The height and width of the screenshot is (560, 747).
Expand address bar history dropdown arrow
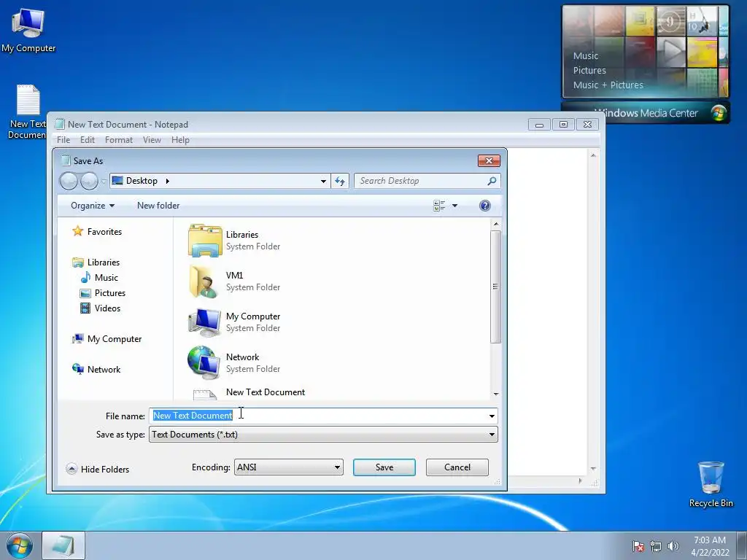[323, 181]
